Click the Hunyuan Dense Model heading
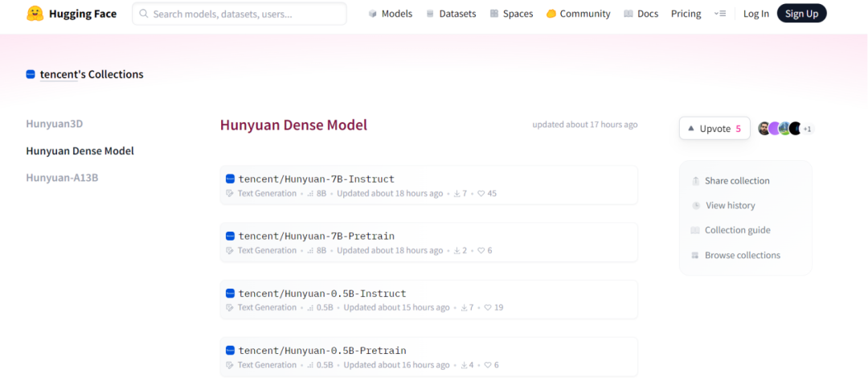Viewport: 868px width, 378px height. coord(293,125)
